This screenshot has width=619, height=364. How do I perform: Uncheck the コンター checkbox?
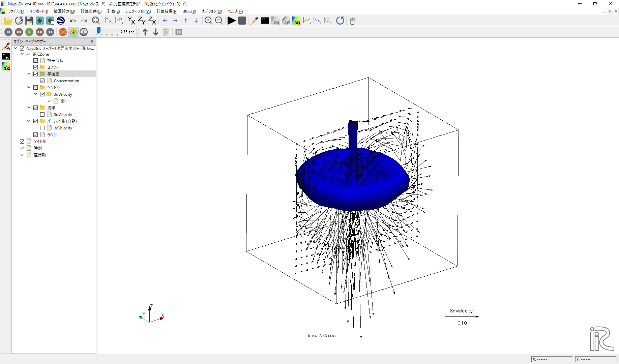36,67
